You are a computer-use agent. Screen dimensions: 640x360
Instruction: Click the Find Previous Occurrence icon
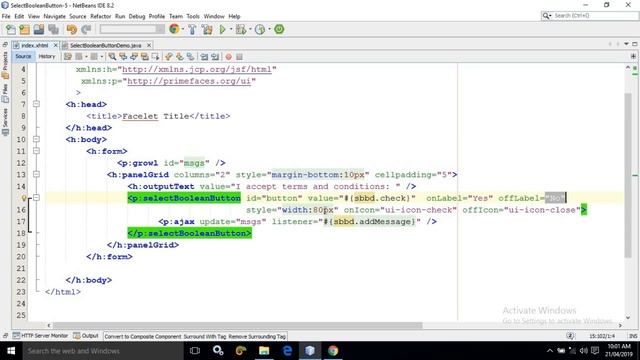(123, 57)
